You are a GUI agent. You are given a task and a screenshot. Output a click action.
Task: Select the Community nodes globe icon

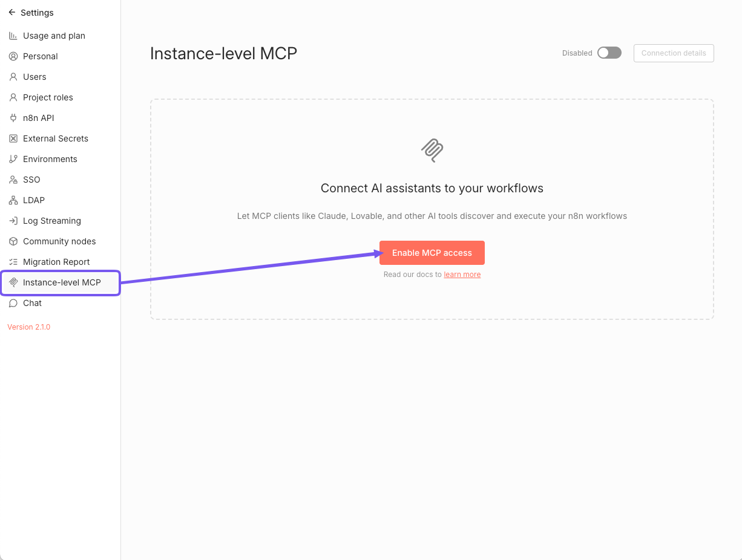[13, 241]
